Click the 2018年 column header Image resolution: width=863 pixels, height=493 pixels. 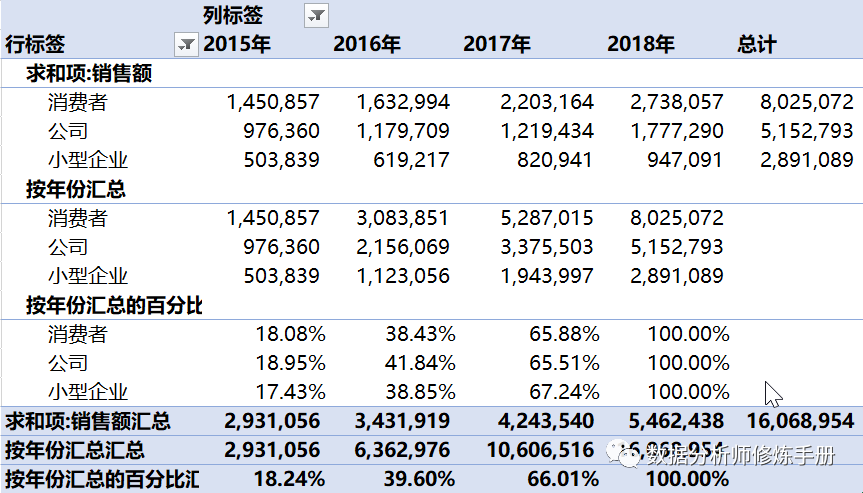point(641,44)
